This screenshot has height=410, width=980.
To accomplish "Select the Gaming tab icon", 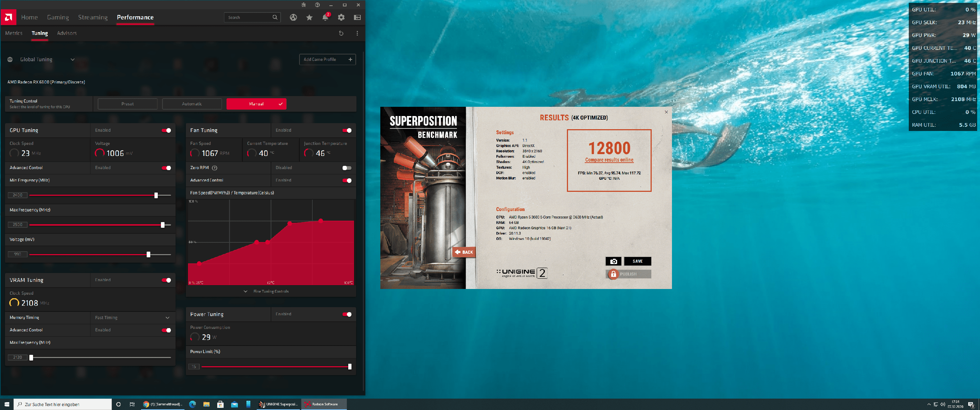I will [x=57, y=17].
